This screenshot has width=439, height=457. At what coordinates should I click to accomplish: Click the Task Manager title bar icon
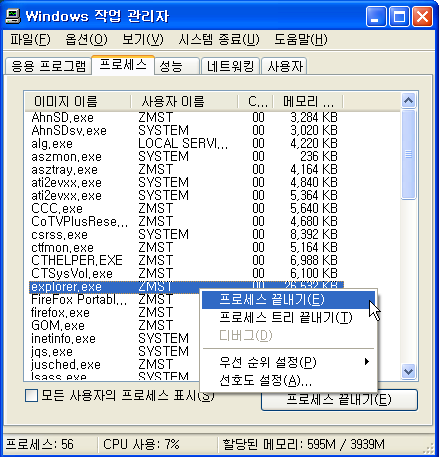click(x=13, y=16)
